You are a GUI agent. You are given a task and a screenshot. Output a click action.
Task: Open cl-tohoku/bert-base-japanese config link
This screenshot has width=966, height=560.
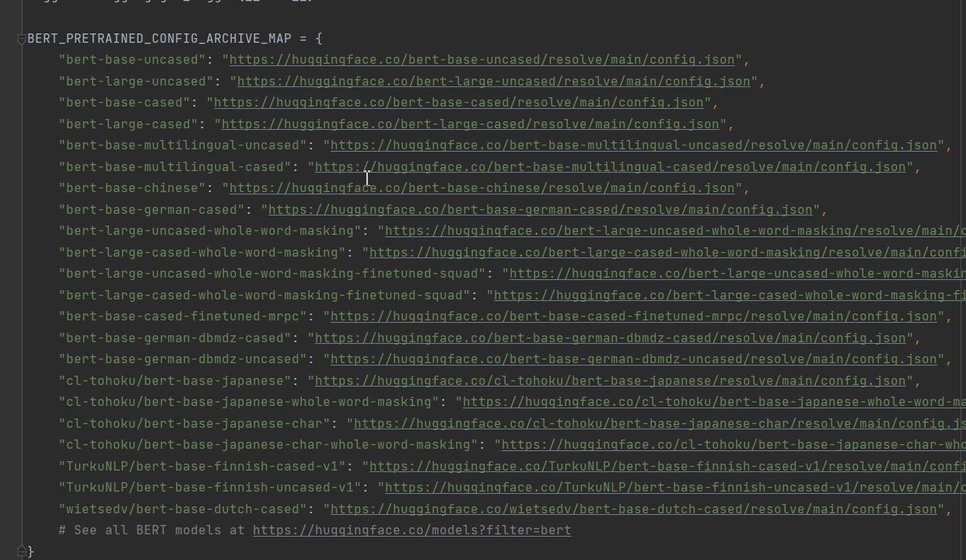tap(611, 381)
